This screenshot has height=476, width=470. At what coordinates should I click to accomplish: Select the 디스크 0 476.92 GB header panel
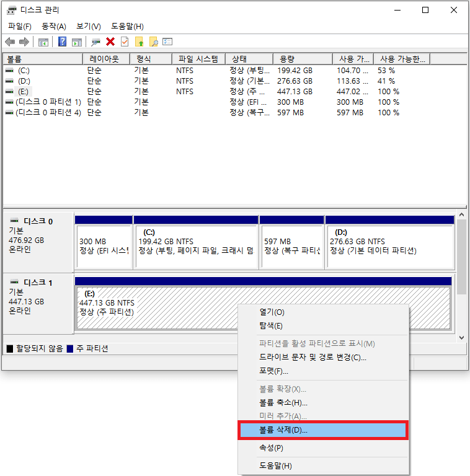38,242
